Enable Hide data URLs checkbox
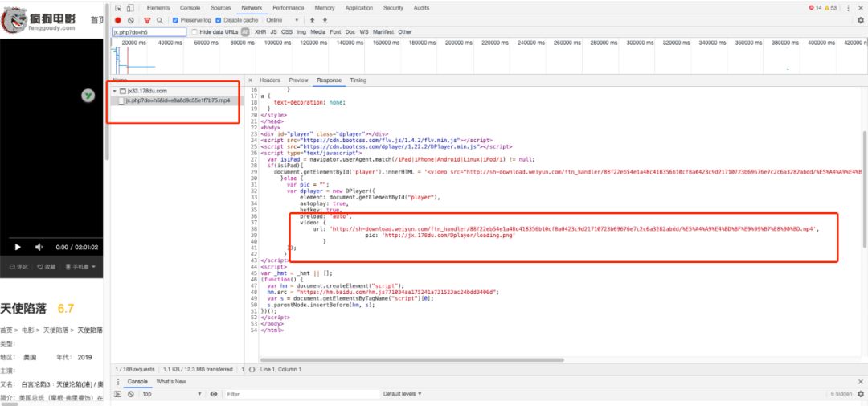 click(194, 32)
